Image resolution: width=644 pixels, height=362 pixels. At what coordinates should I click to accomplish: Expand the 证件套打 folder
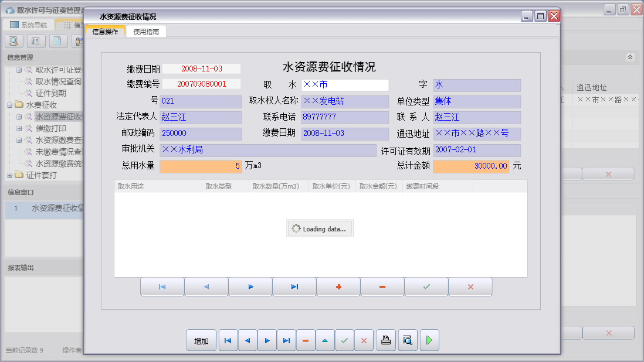click(10, 175)
